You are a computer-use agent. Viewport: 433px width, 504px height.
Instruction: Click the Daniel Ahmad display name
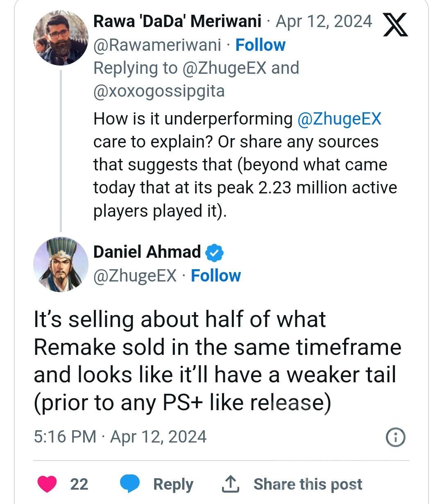(x=147, y=252)
